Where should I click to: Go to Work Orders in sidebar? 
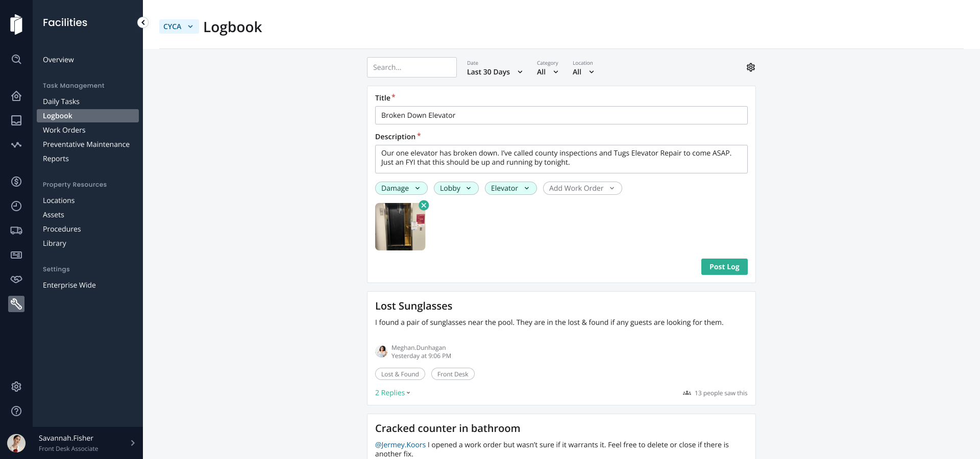(64, 130)
